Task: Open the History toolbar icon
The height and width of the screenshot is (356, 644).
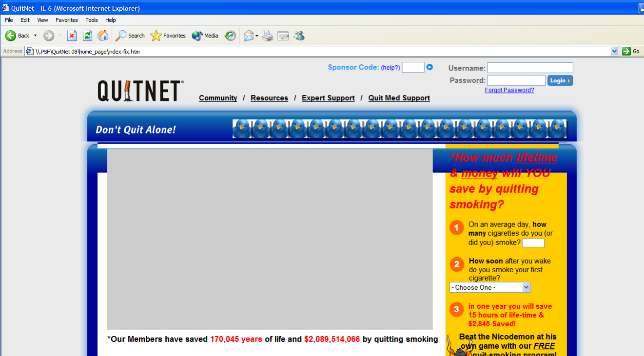Action: (x=230, y=36)
